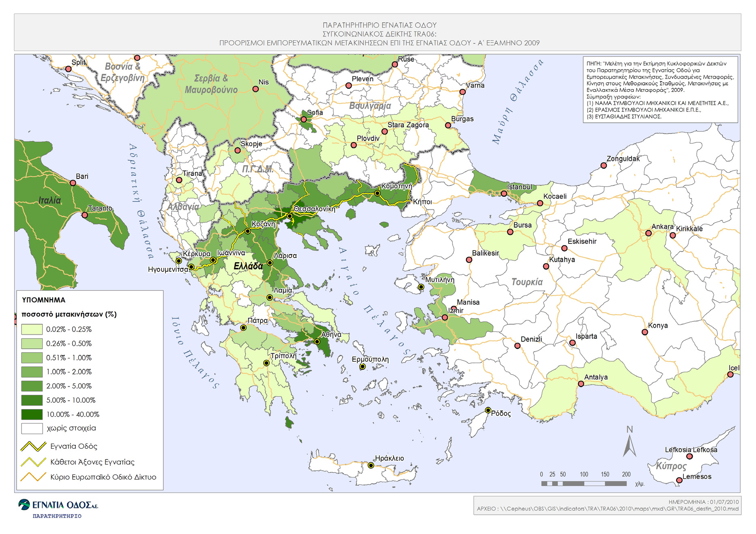Click the 'ΑΡΧΕΙΟ' file path text
Screen dimensions: 756x534
point(608,509)
